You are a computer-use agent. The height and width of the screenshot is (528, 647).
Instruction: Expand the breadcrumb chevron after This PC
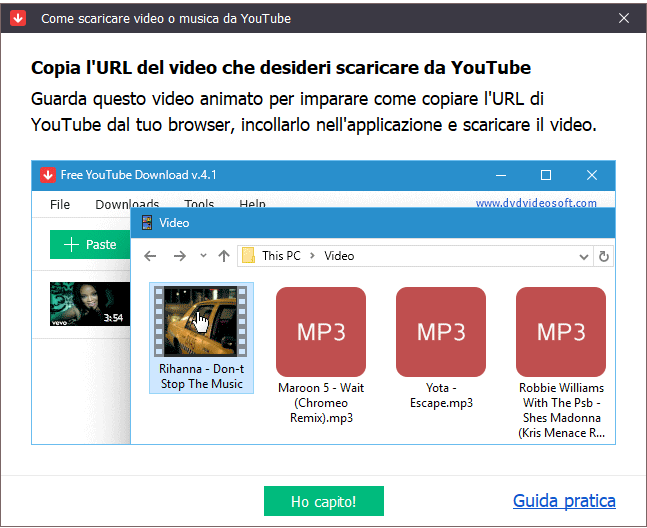[x=312, y=256]
